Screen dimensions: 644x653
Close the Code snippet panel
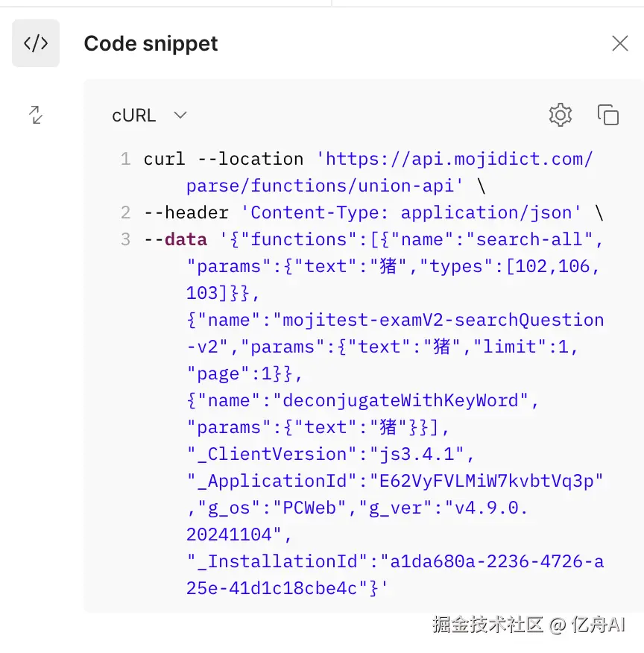click(x=619, y=43)
